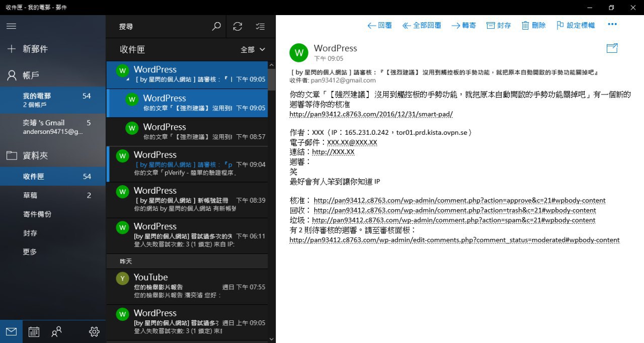The height and width of the screenshot is (343, 644).
Task: Open the People contacts icon
Action: [57, 331]
